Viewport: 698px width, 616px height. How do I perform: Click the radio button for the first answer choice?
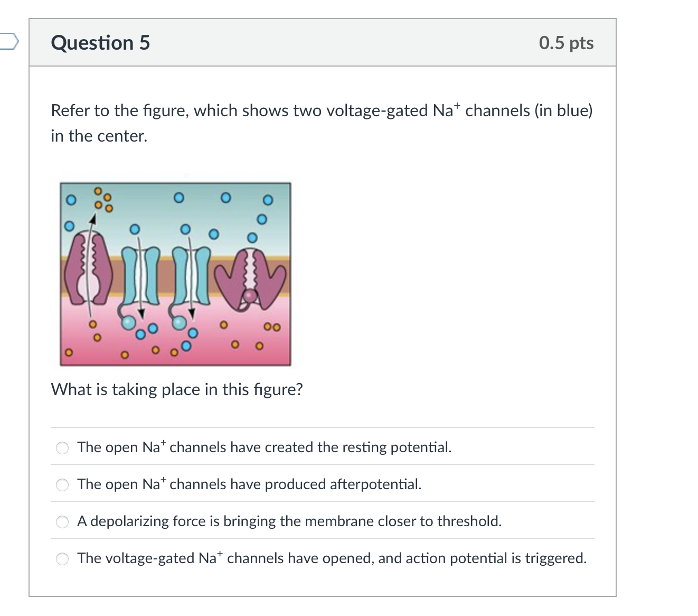(x=62, y=447)
